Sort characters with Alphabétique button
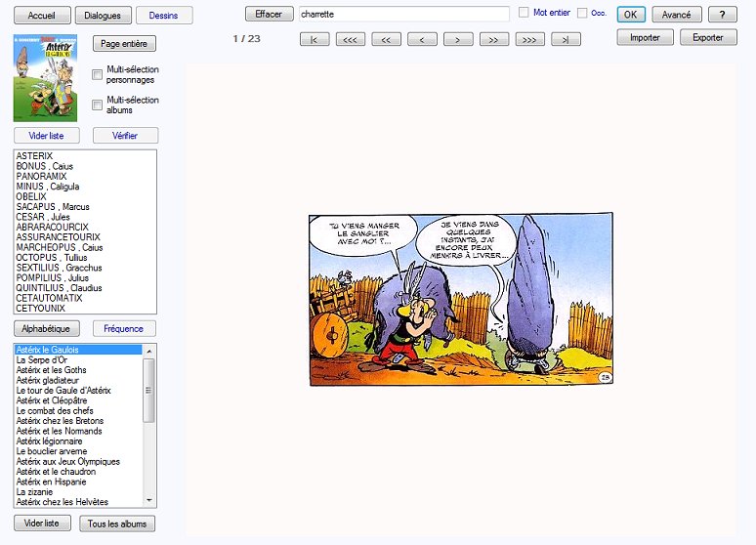 tap(46, 328)
